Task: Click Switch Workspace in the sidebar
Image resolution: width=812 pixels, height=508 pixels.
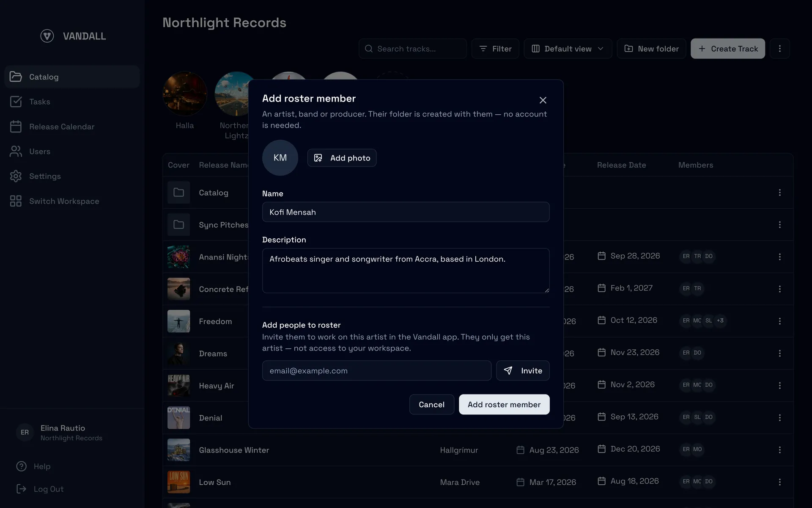Action: (72, 201)
